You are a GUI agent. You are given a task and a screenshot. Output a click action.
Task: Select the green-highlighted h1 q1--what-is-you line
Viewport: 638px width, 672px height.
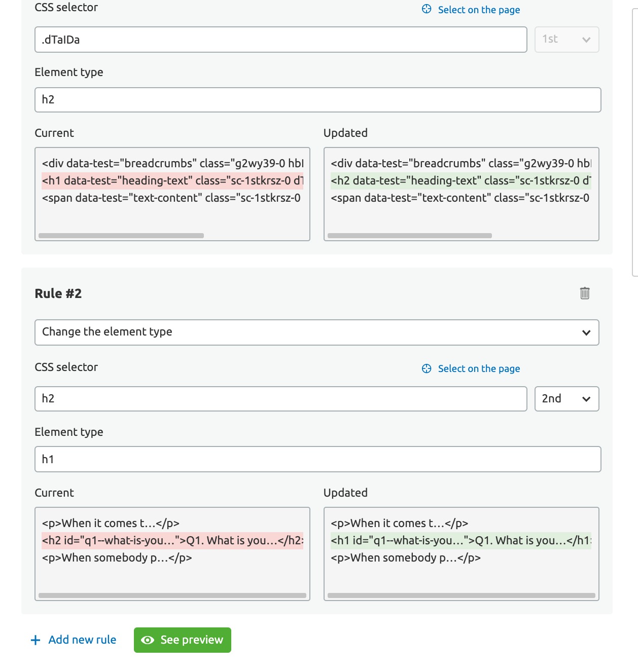click(x=460, y=541)
